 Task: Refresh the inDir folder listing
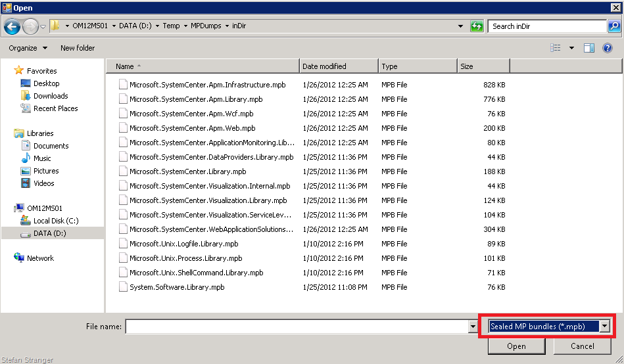coord(477,26)
